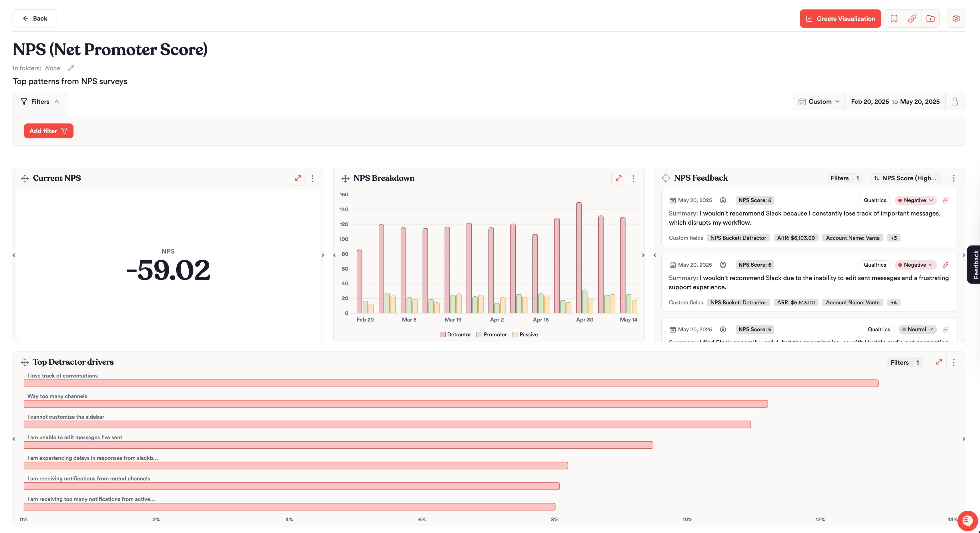Toggle the date range lock icon
The image size is (980, 533).
[x=955, y=101]
